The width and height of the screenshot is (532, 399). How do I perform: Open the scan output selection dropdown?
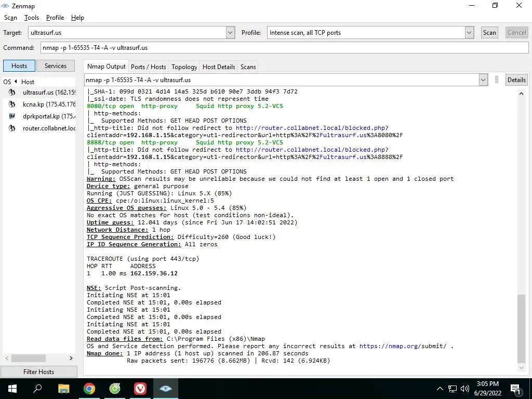pyautogui.click(x=483, y=80)
